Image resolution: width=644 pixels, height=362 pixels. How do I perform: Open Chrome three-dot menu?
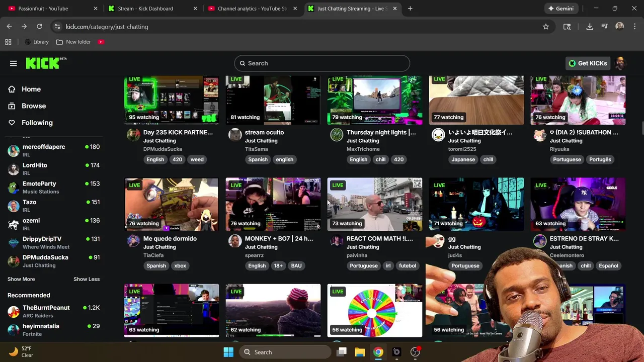[x=635, y=27]
